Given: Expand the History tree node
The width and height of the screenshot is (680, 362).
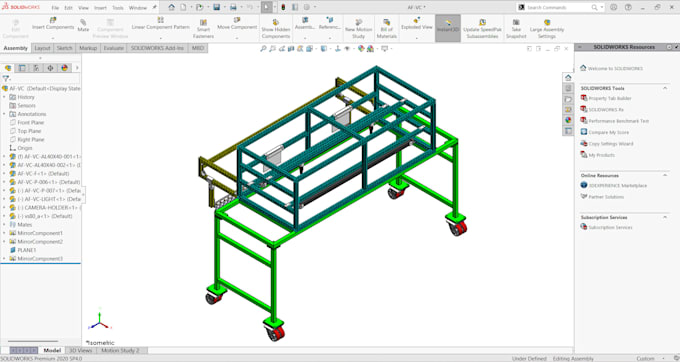Looking at the screenshot, I should coord(4,97).
